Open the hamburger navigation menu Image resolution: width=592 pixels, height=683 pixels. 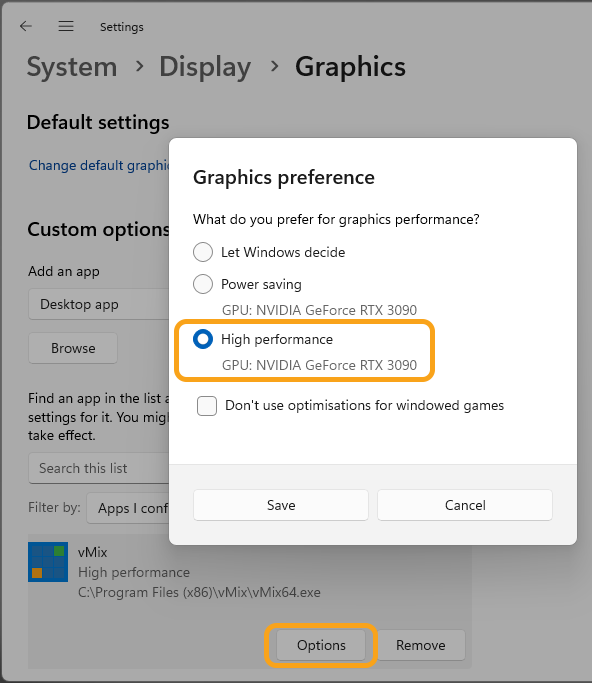coord(66,27)
